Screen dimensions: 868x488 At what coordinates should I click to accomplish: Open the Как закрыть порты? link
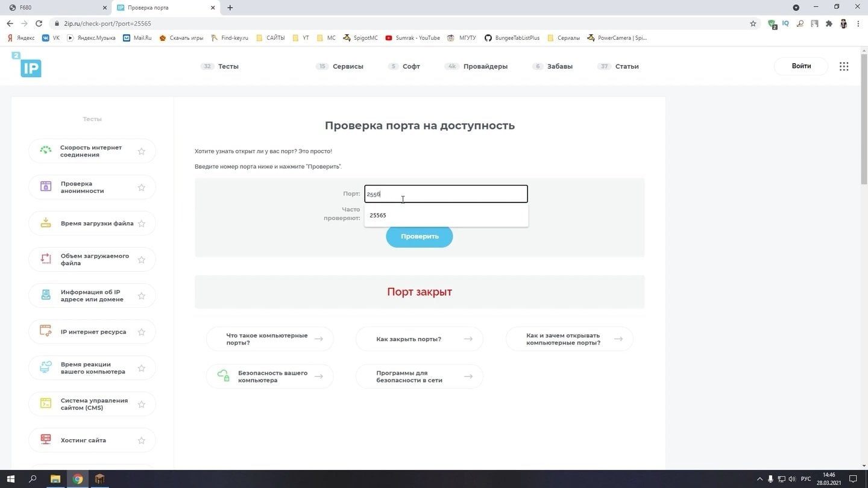point(419,339)
